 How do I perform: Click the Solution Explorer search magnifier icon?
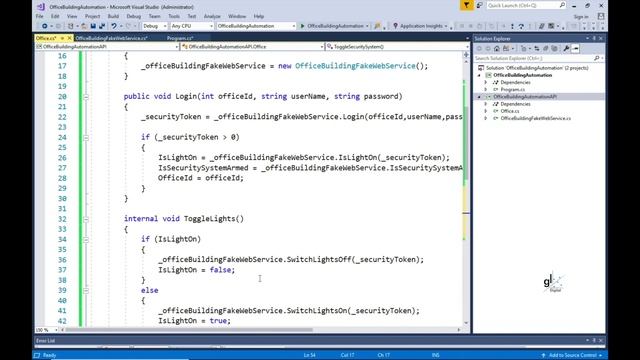[x=597, y=58]
